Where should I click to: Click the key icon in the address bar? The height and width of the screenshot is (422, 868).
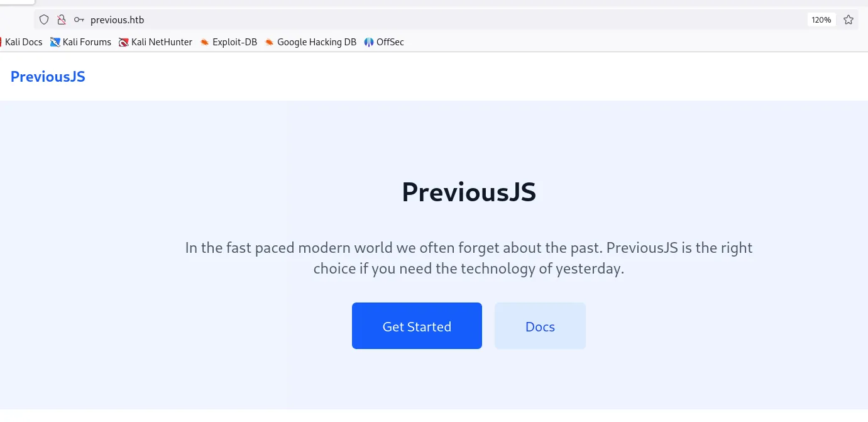[79, 19]
